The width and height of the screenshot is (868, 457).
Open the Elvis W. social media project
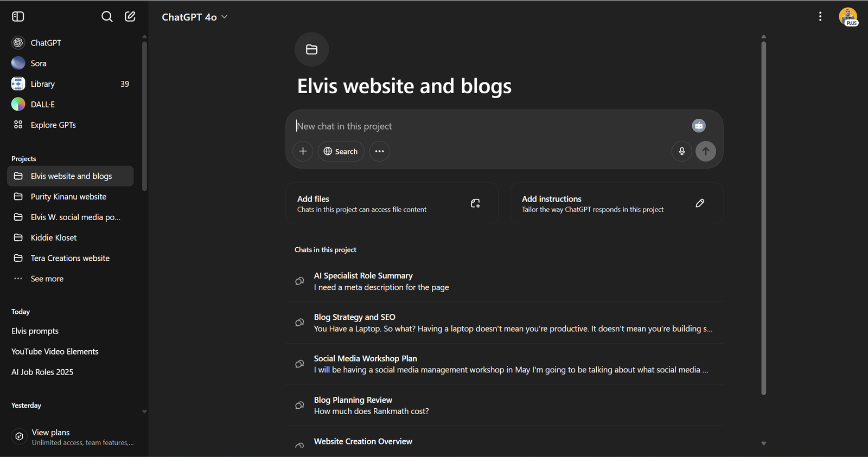(x=71, y=217)
